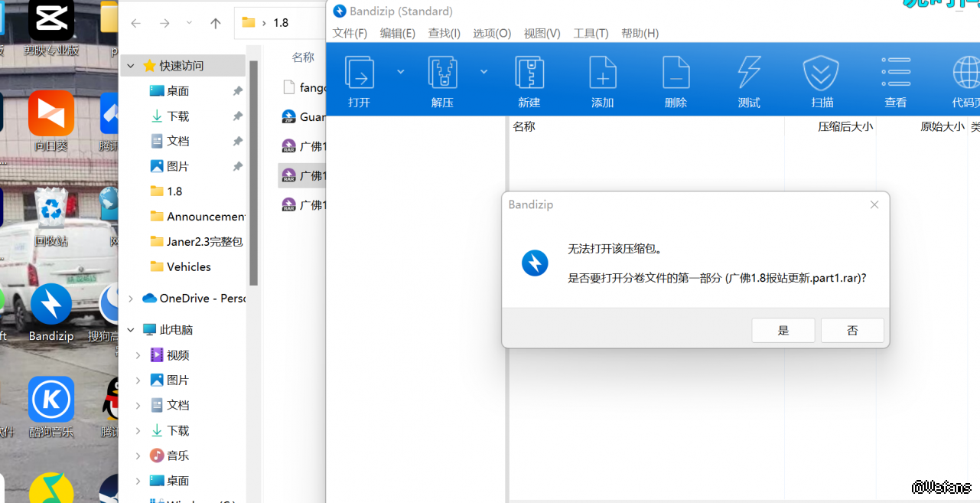Screen dimensions: 980x503
Task: Click the pin icon beside 快速访问 桌面
Action: click(x=238, y=91)
